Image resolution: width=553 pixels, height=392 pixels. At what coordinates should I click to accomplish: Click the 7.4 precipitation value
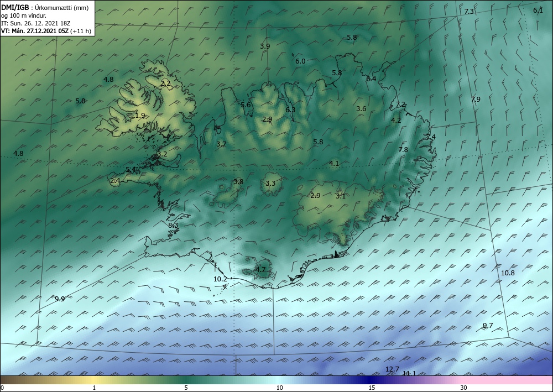coord(431,137)
